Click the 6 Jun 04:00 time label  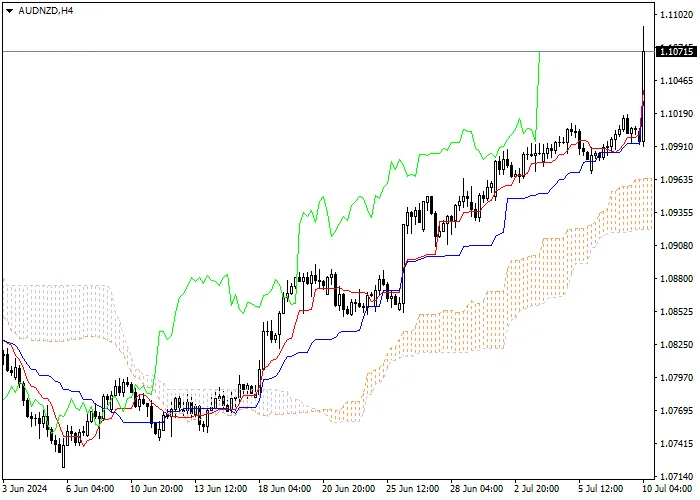pos(90,489)
